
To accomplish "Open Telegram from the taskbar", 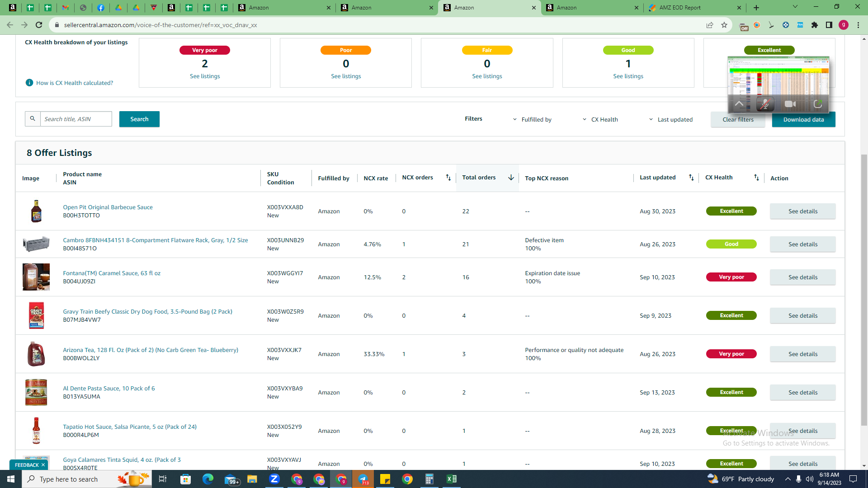I will (363, 479).
